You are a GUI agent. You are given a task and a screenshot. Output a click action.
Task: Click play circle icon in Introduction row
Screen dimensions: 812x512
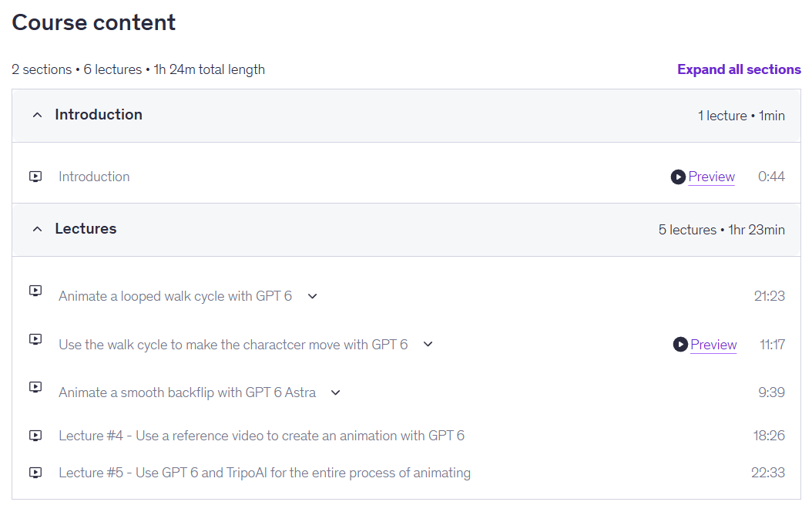click(x=678, y=177)
